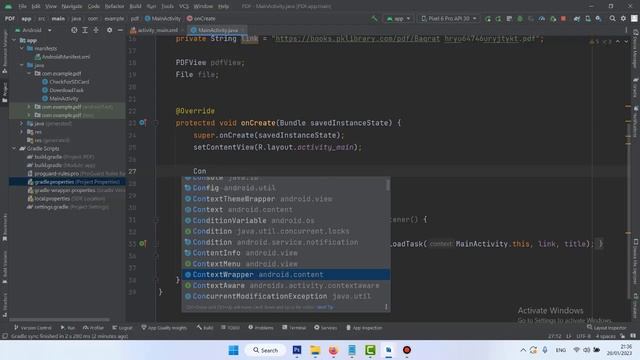Collapse the manifests folder node
640x360 pixels.
(22, 48)
